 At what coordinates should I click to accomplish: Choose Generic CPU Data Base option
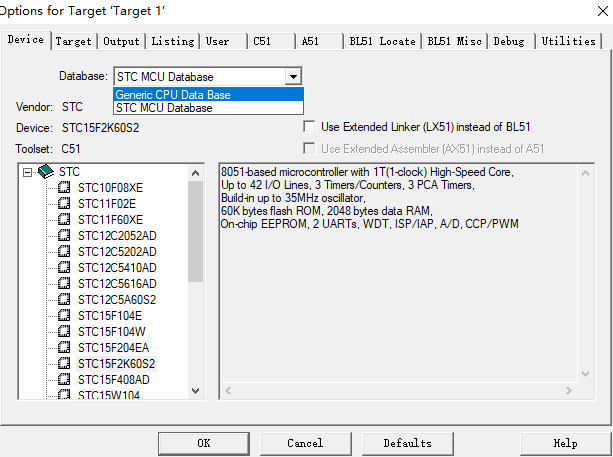point(208,95)
